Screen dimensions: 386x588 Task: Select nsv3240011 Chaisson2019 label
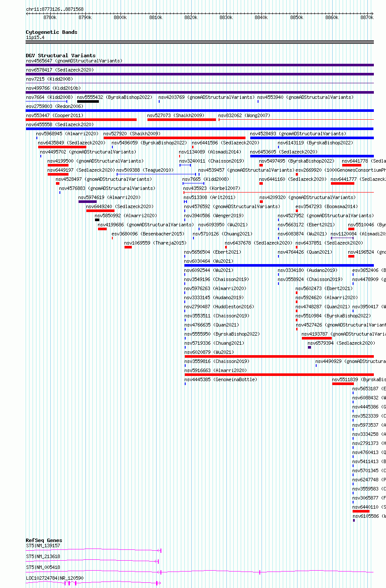[x=212, y=161]
